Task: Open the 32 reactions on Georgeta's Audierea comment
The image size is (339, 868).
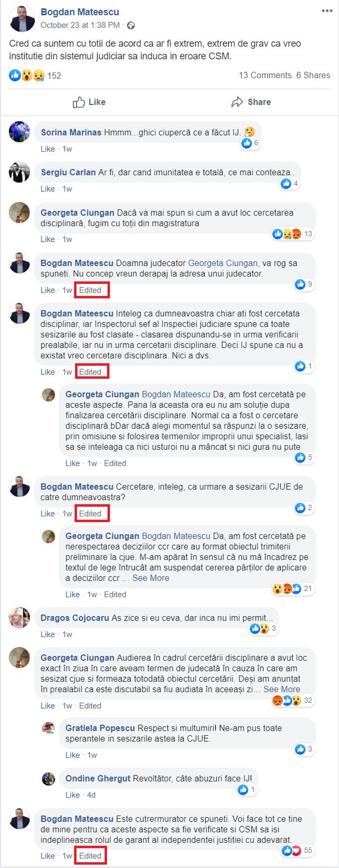Action: [293, 700]
